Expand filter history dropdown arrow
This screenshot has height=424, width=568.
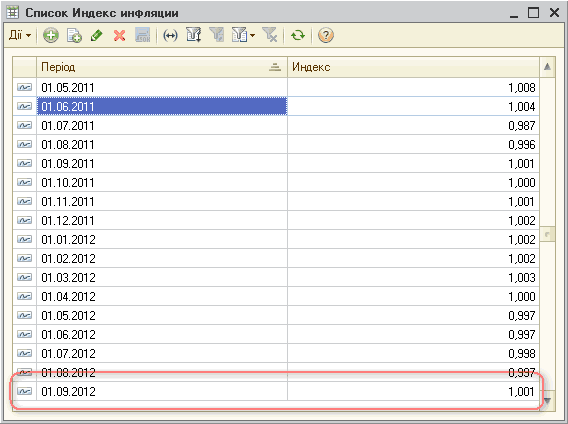(x=252, y=36)
